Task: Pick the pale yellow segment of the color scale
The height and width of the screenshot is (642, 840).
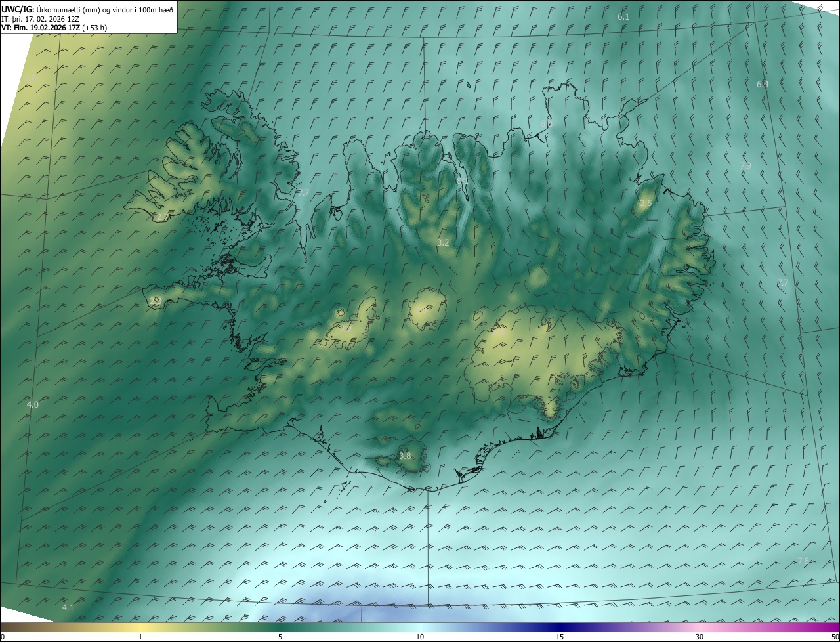Action: point(141,627)
